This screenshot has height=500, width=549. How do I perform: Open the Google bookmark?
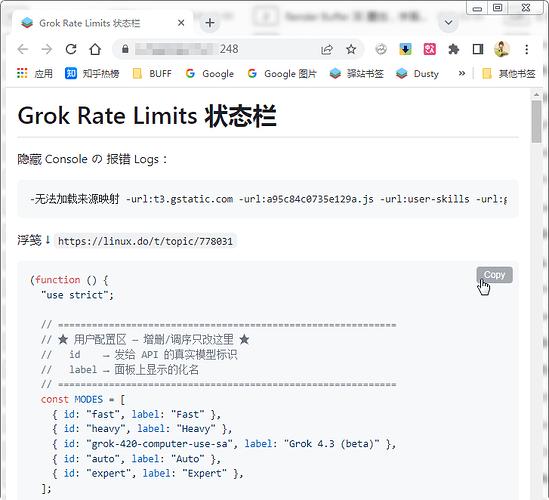pos(210,74)
